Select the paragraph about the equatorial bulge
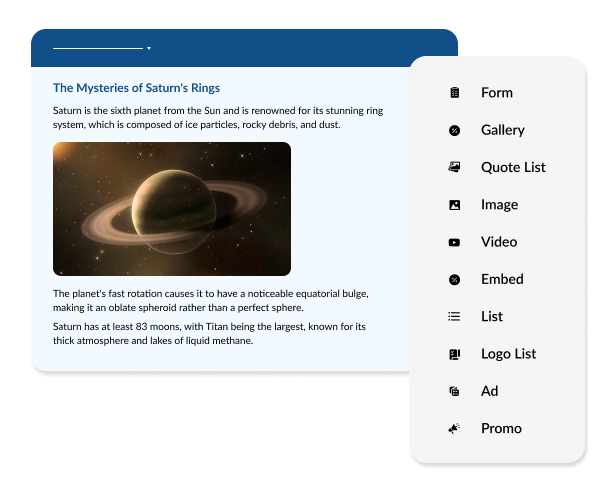Image resolution: width=615 pixels, height=500 pixels. [211, 300]
